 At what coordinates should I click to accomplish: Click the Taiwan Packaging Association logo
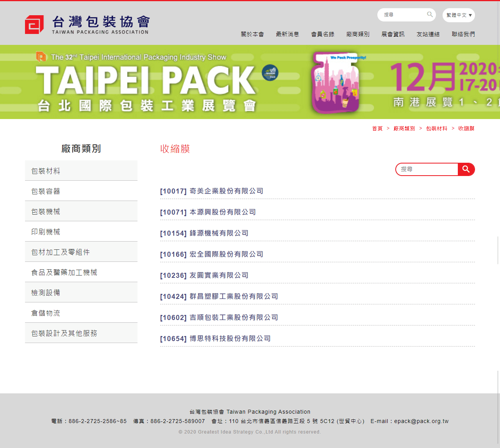(87, 25)
